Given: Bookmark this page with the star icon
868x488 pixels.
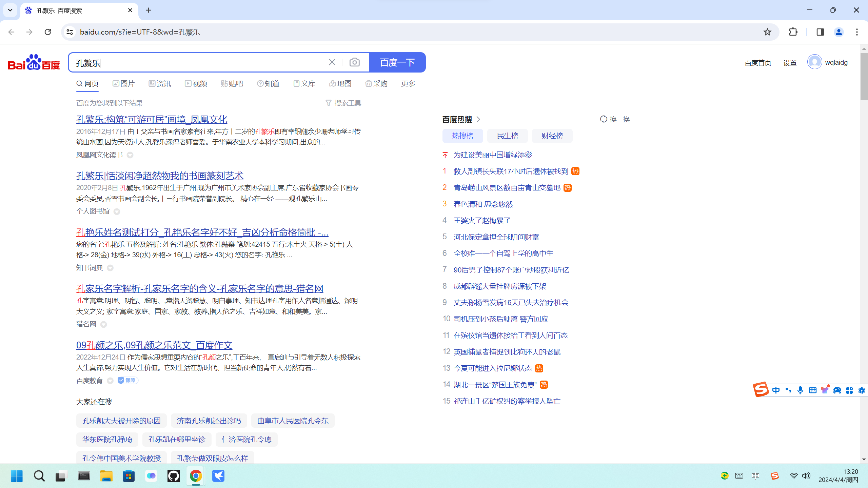Looking at the screenshot, I should pyautogui.click(x=767, y=32).
